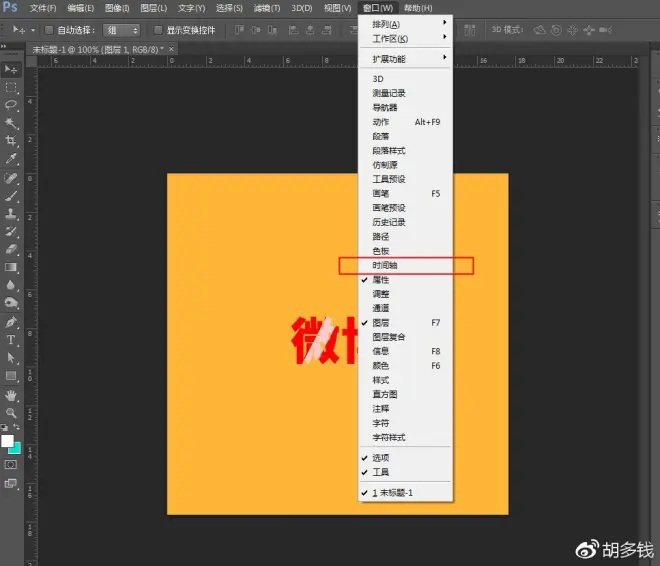
Task: Click the horizontal ruler at top
Action: click(x=338, y=61)
